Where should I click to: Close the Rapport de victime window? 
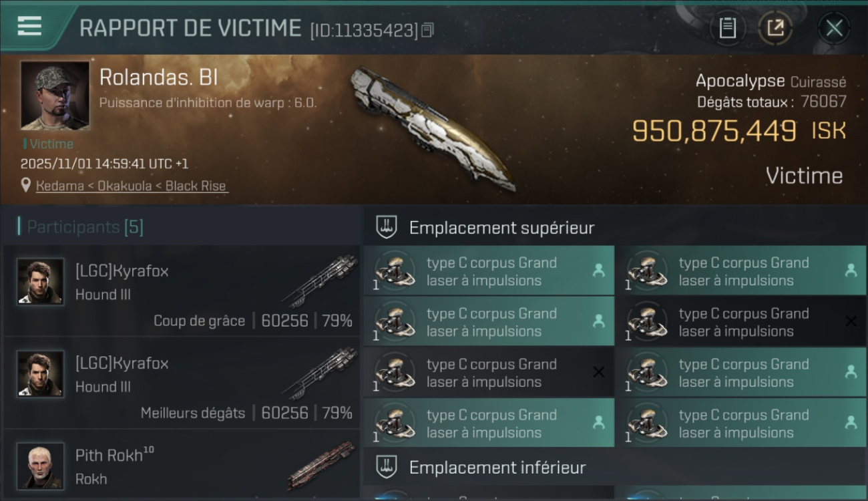(x=834, y=28)
